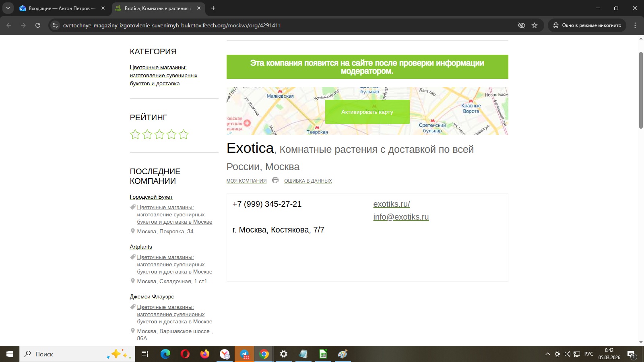644x362 pixels.
Task: Open Windows Settings gear in the taskbar
Action: [x=284, y=354]
